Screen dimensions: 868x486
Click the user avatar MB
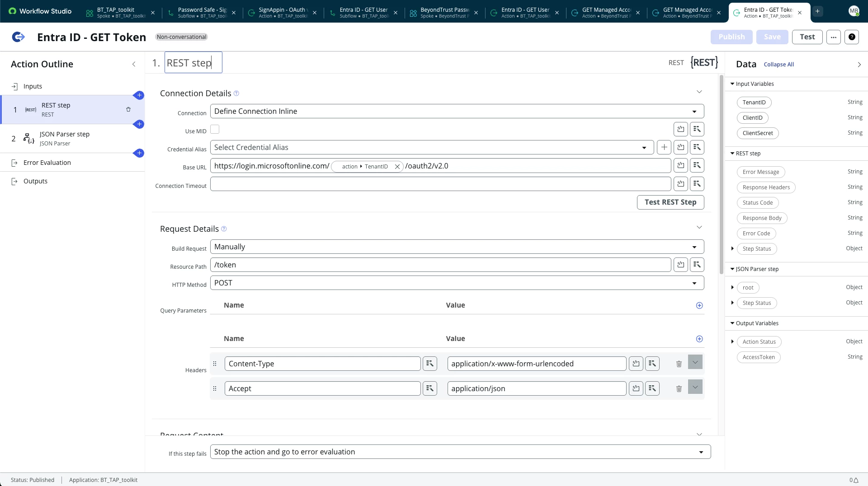[x=854, y=11]
